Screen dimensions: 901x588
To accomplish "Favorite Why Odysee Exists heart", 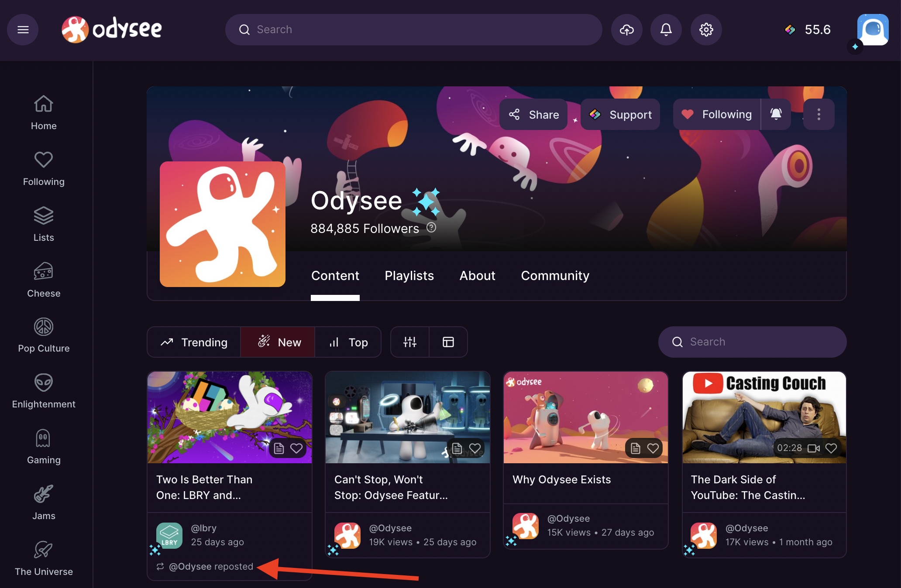I will [653, 448].
